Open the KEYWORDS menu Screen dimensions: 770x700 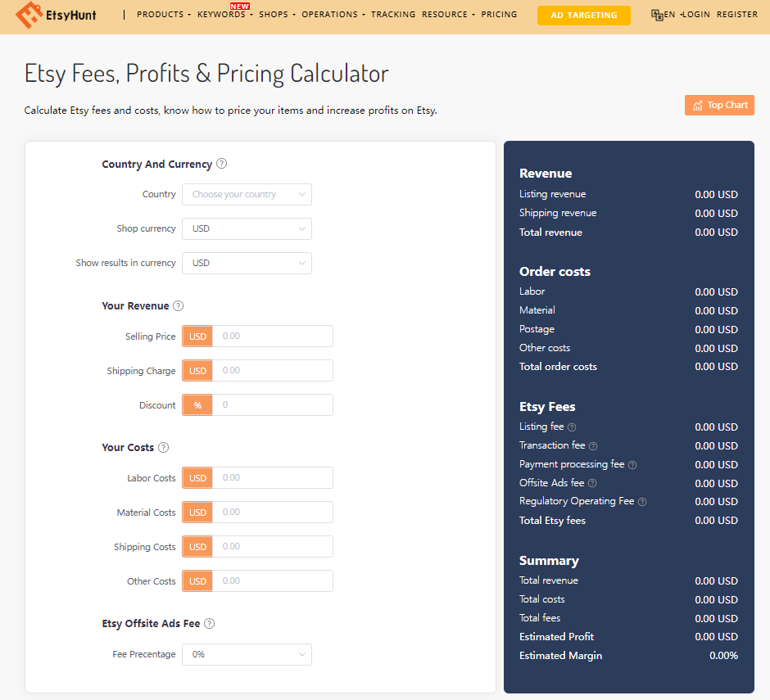pyautogui.click(x=220, y=14)
